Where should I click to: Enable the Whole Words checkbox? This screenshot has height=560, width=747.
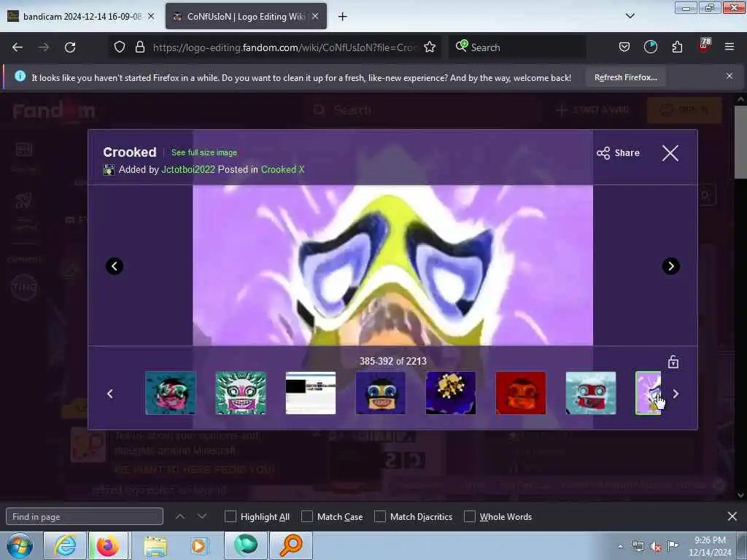tap(470, 516)
